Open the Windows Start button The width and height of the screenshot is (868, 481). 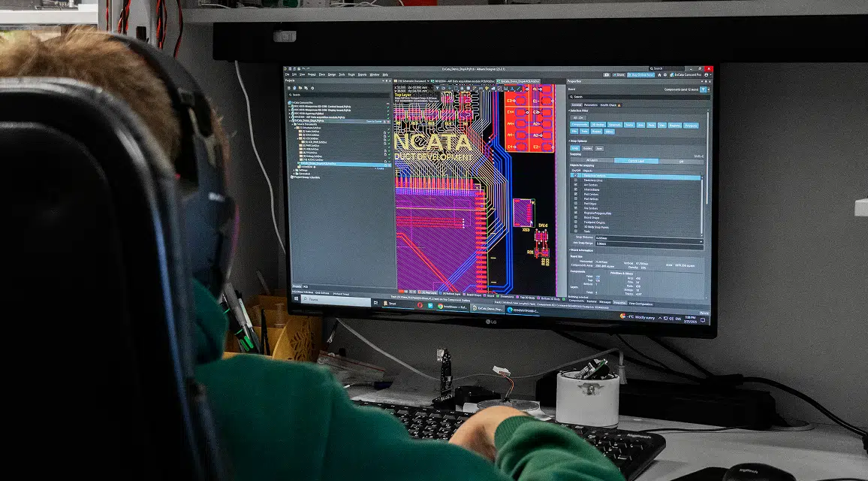tap(296, 298)
